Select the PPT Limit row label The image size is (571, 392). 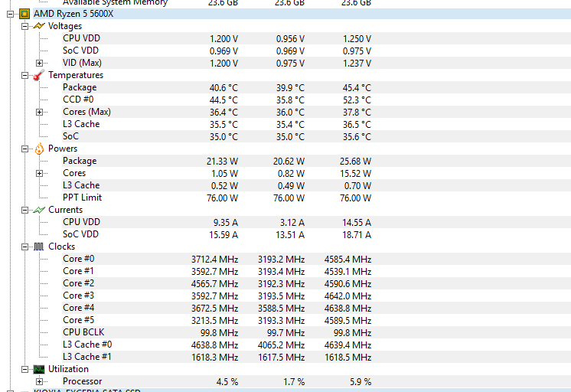point(83,198)
